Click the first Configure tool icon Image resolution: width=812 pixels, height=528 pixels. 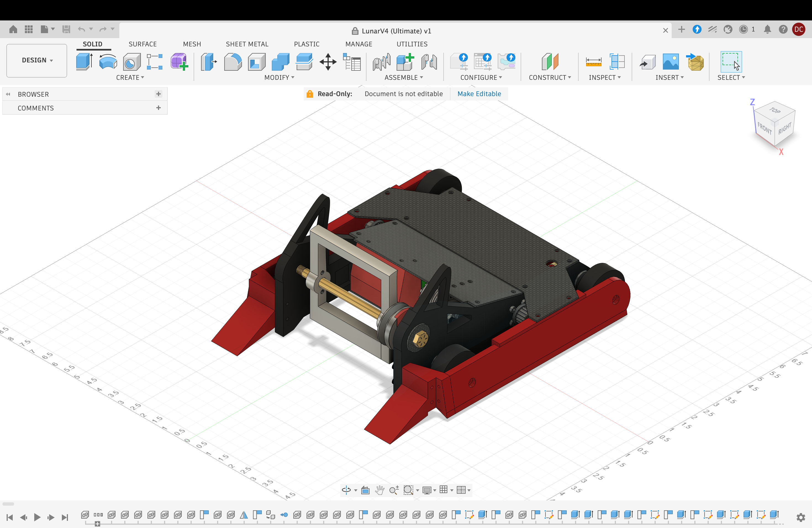(459, 62)
